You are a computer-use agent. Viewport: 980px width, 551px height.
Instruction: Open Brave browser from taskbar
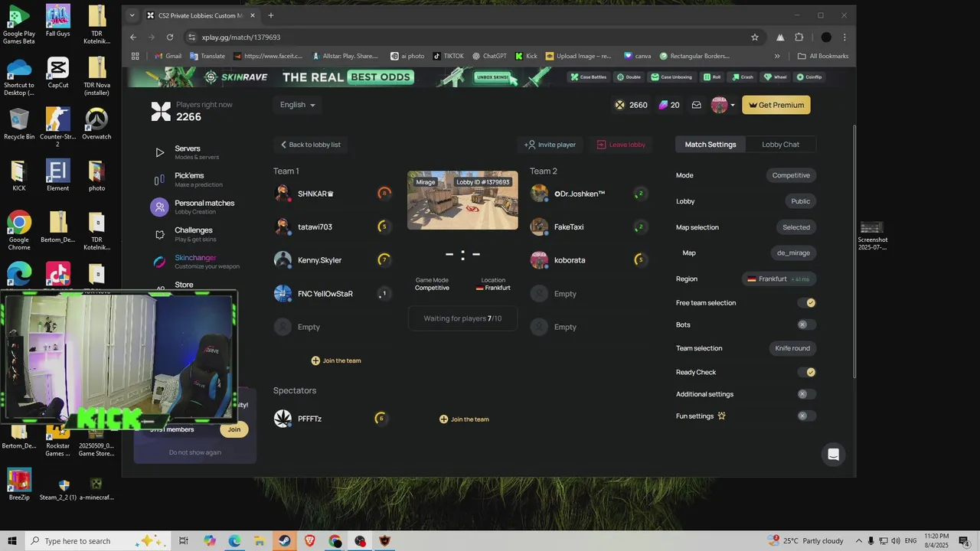pos(309,541)
